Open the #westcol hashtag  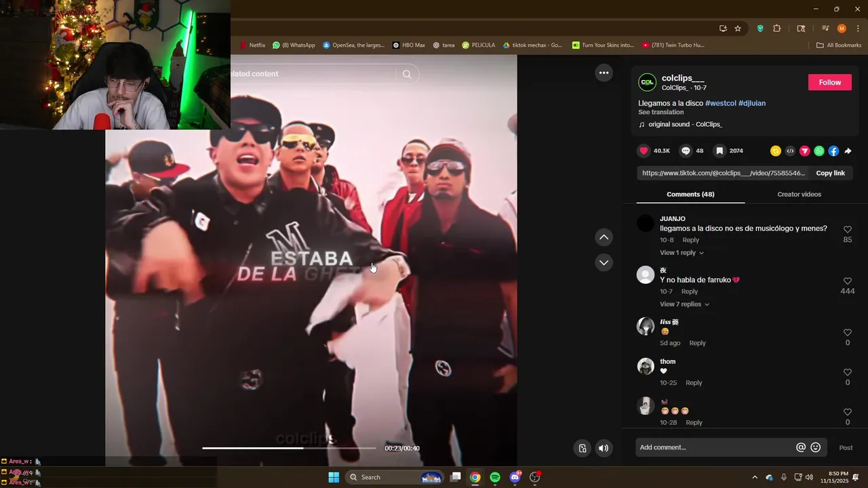point(720,103)
